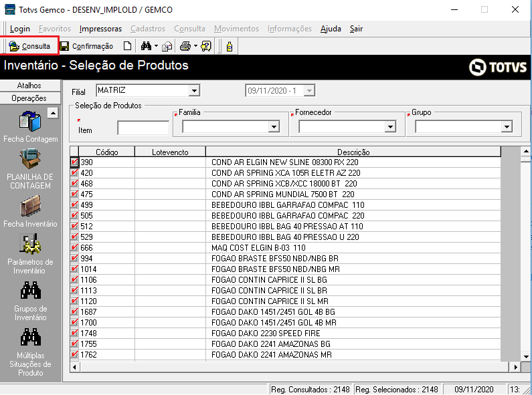Toggle checkbox for item 1762
Screen dimensions: 532x395
pos(74,354)
